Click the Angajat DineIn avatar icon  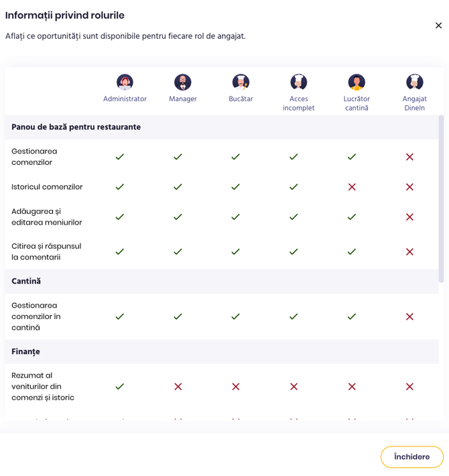click(415, 82)
